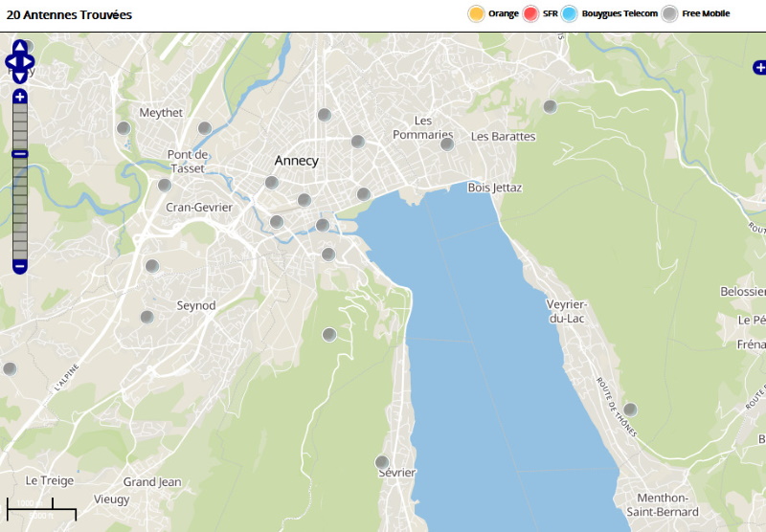Zoom in with the plus button
Image resolution: width=766 pixels, height=532 pixels.
click(x=19, y=97)
